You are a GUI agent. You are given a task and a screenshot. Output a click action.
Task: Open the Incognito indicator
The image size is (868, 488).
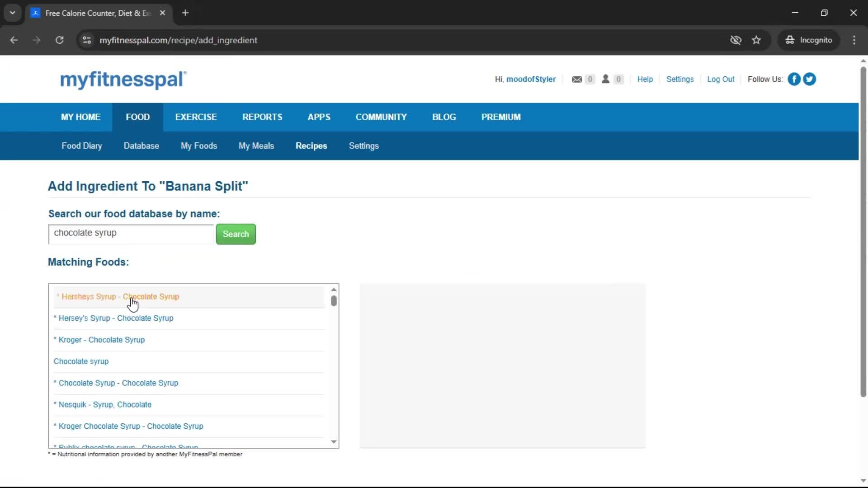pyautogui.click(x=809, y=40)
